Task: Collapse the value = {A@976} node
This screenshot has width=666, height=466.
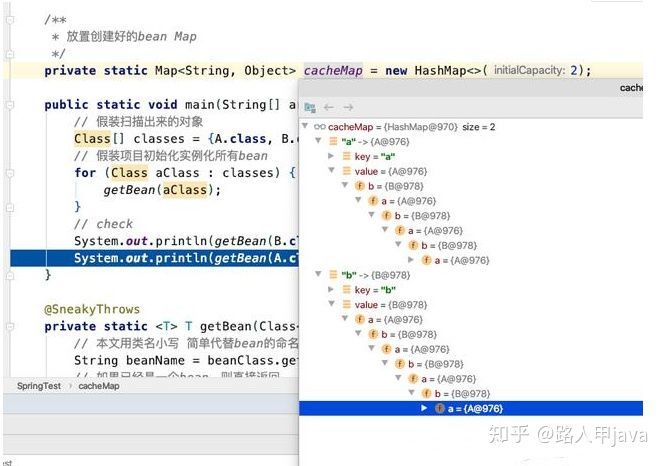Action: click(x=331, y=170)
